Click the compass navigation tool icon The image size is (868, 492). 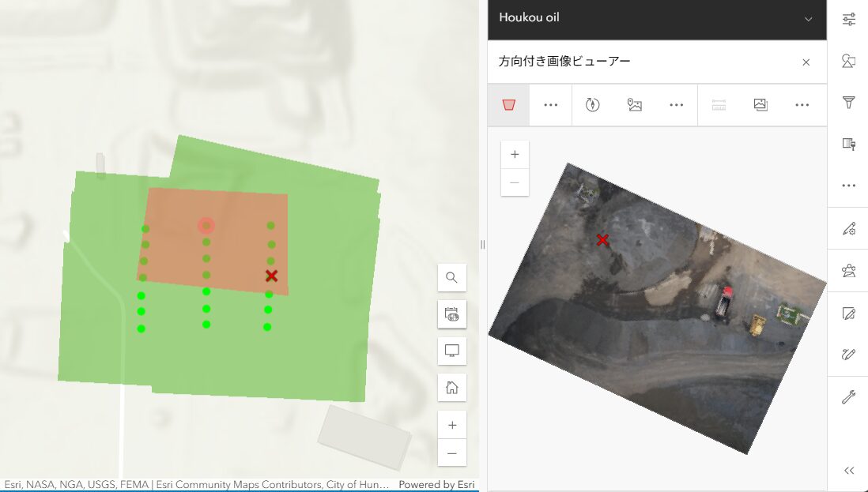[592, 105]
